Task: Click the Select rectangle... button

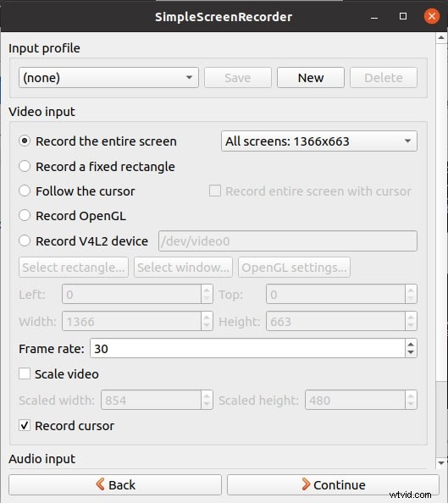Action: (x=74, y=268)
